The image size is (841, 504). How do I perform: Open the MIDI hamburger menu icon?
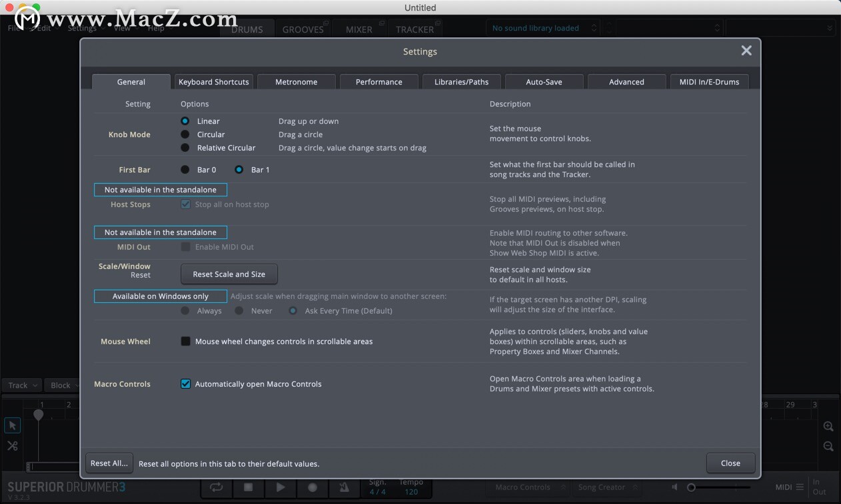pos(800,487)
